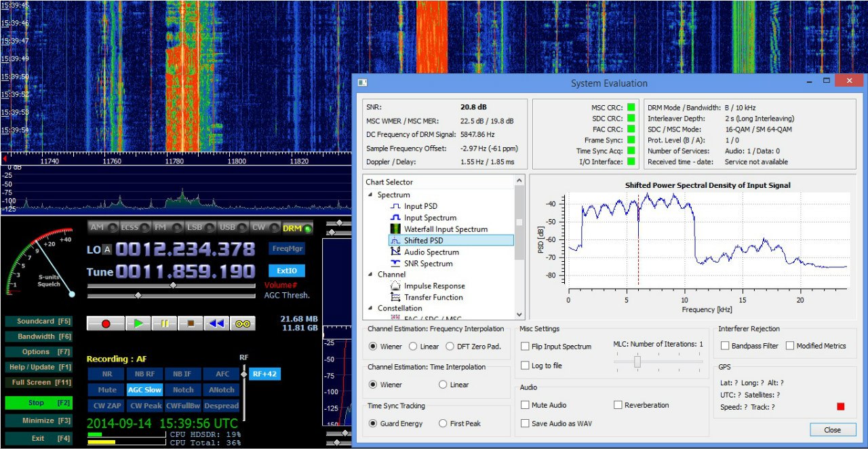
Task: Adjust the MLC Number of Iterations slider
Action: 637,362
